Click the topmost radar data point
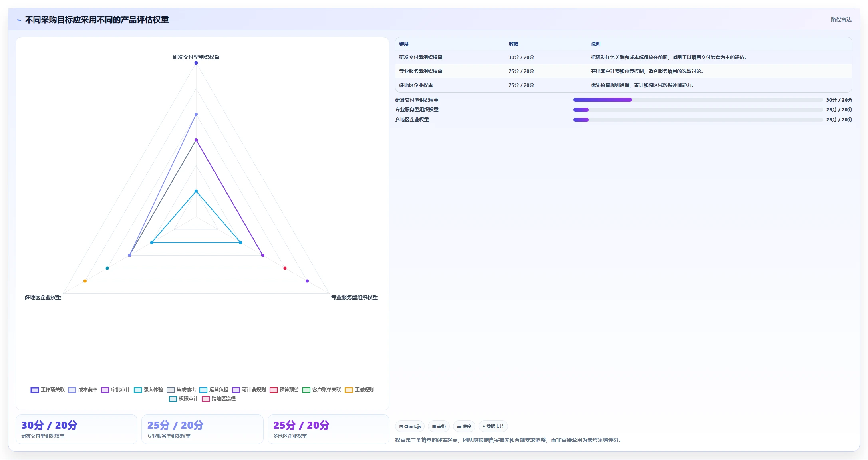This screenshot has height=460, width=868. [196, 63]
